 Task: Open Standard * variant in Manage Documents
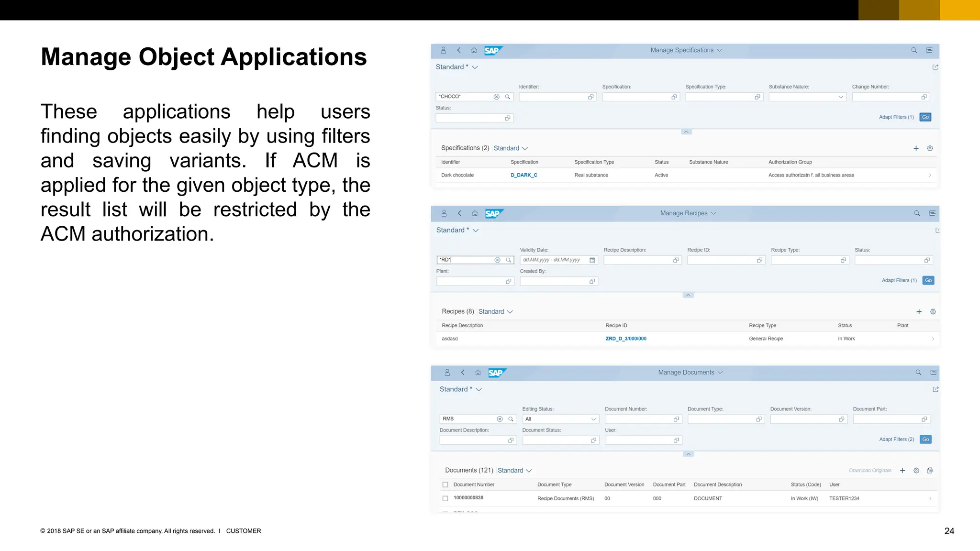click(461, 389)
